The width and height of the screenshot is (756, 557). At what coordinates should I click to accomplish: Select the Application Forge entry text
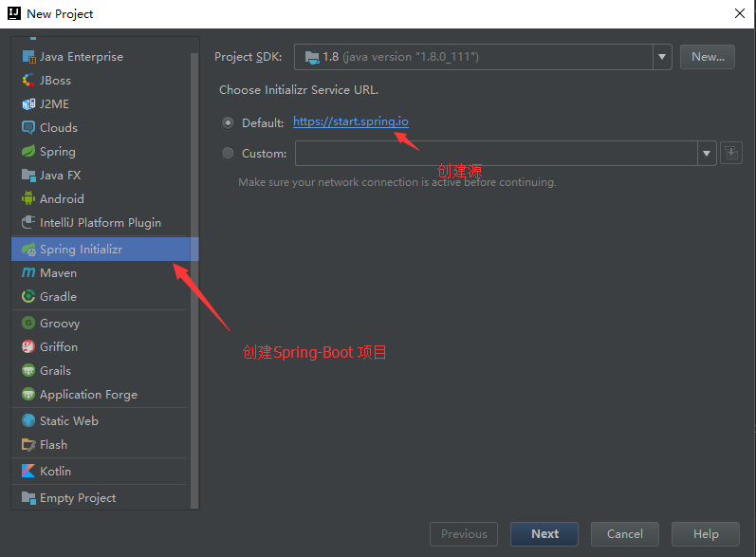(89, 395)
